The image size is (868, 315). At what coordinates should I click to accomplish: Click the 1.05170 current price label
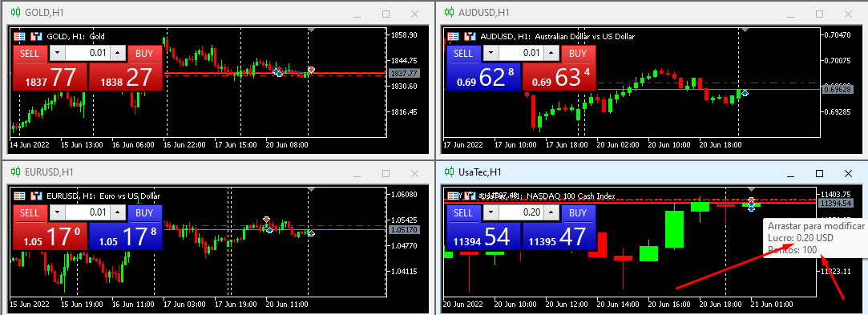[405, 229]
